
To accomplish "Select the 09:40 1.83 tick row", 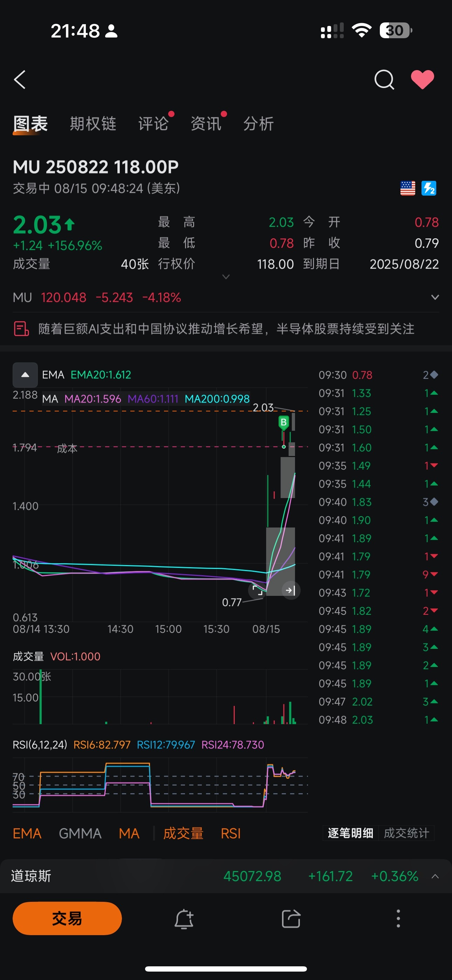I will (378, 502).
